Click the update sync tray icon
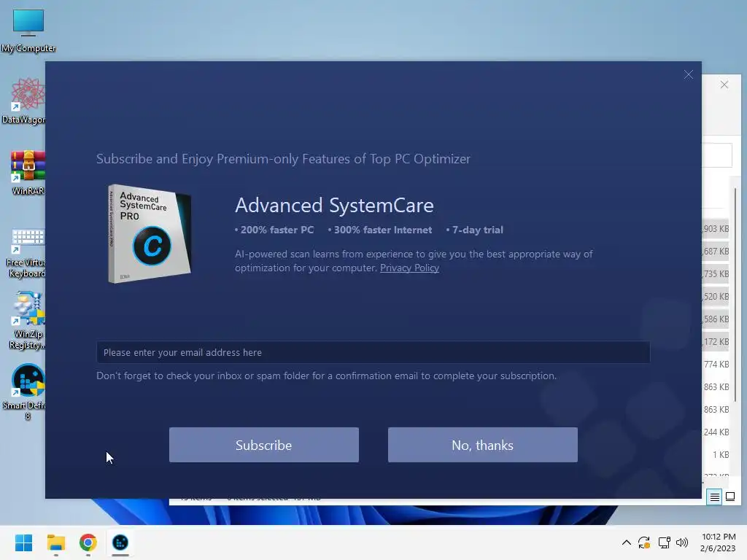This screenshot has height=560, width=747. (x=644, y=542)
